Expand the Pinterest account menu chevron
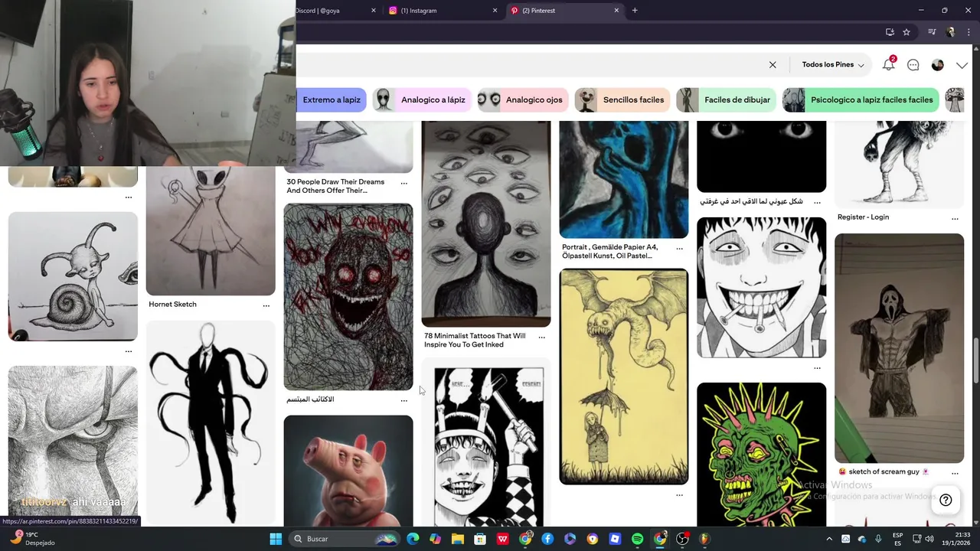This screenshot has height=551, width=980. [x=962, y=65]
